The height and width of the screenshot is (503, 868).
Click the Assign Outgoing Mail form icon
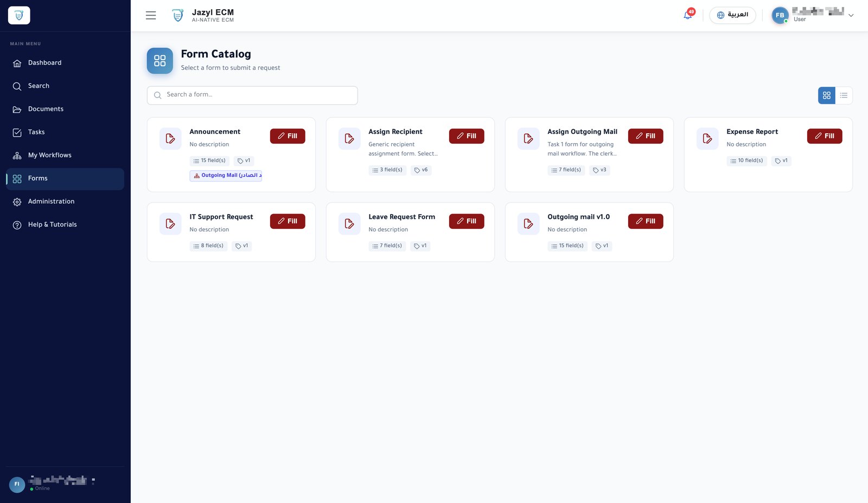(528, 139)
